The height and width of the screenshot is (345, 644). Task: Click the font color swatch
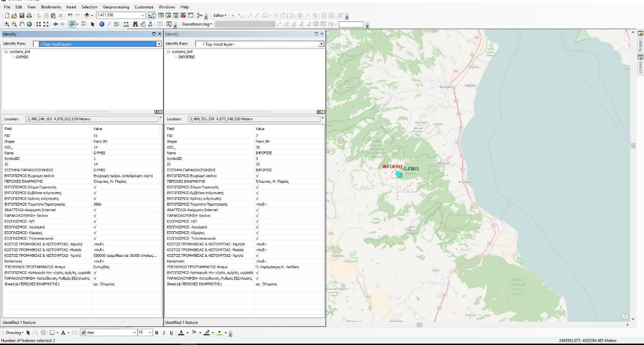(x=181, y=332)
